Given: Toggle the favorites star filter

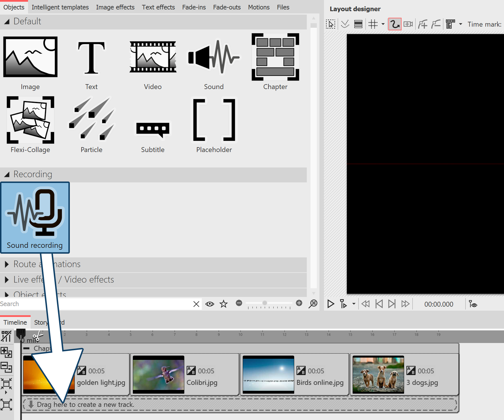Looking at the screenshot, I should (224, 304).
